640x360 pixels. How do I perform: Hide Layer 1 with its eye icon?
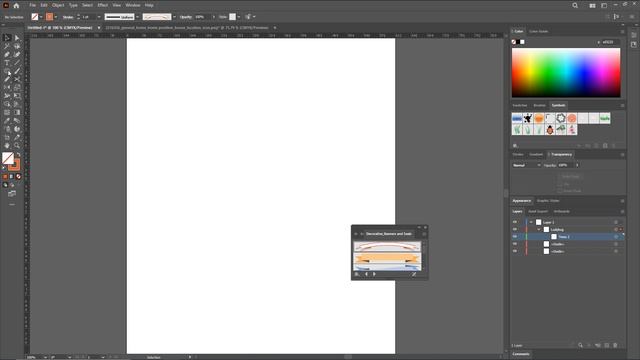pyautogui.click(x=515, y=222)
